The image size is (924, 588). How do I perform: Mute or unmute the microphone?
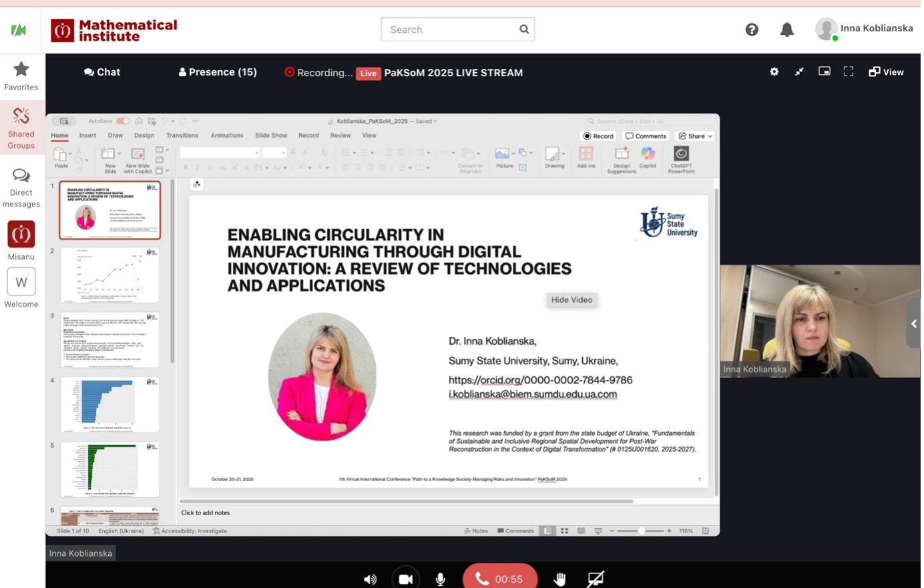click(x=441, y=579)
